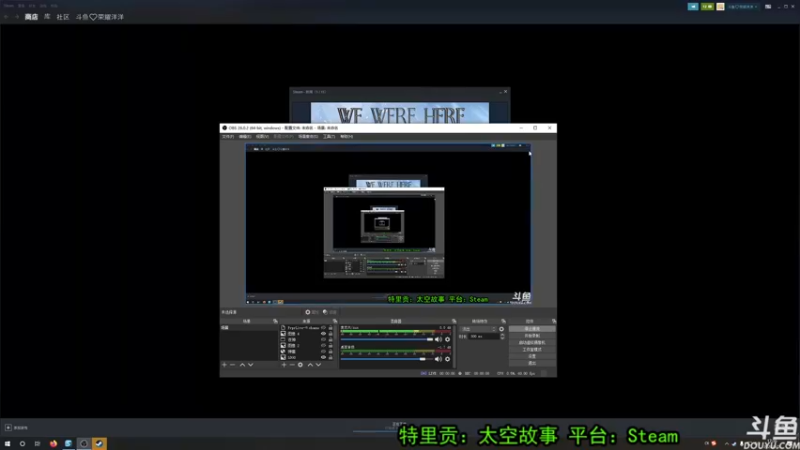Open settings gear of first mixer channel
Image resolution: width=800 pixels, height=450 pixels.
coord(447,339)
